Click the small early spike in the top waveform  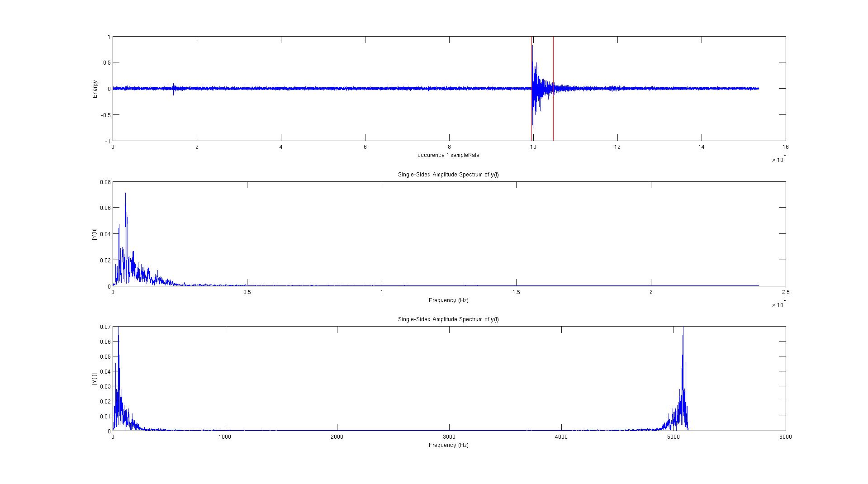tap(174, 88)
